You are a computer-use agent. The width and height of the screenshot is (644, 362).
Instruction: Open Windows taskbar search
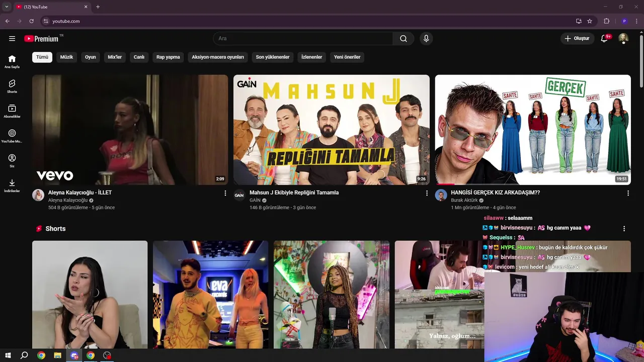click(x=24, y=355)
